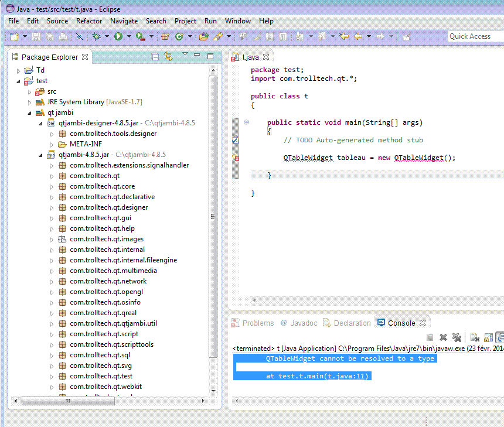The width and height of the screenshot is (504, 427).
Task: Click the Search flashlight toolbar icon
Action: click(218, 37)
